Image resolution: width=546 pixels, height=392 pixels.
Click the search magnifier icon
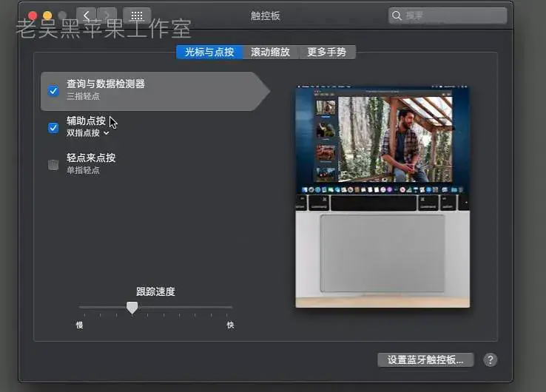(397, 16)
